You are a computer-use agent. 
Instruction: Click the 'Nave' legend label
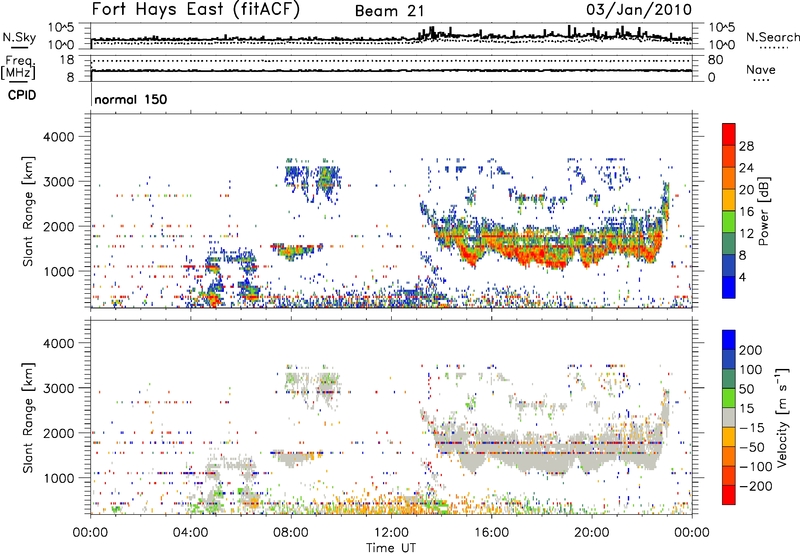tap(761, 70)
